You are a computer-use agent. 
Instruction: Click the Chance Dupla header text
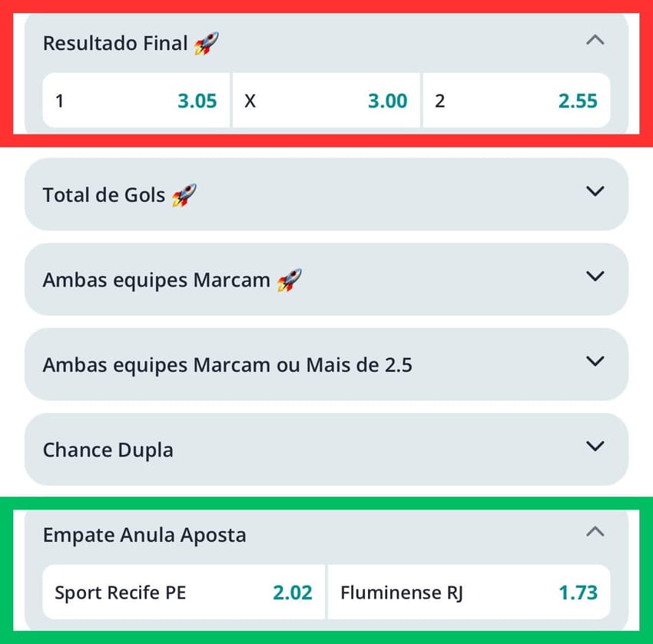click(108, 450)
